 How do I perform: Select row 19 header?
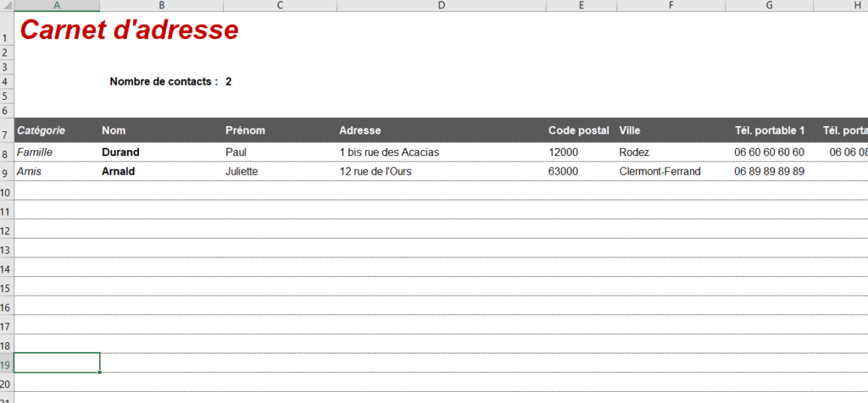(7, 363)
